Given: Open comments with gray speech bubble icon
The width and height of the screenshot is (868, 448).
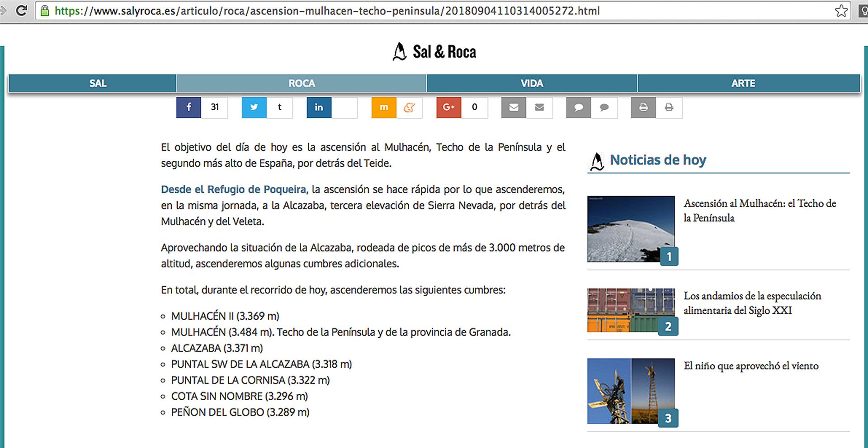Looking at the screenshot, I should point(578,107).
